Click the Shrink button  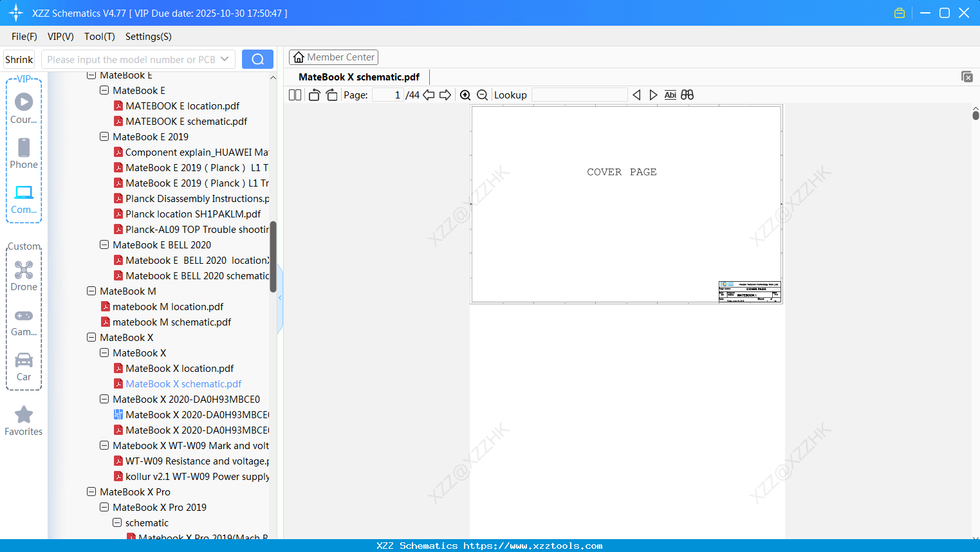pos(19,59)
